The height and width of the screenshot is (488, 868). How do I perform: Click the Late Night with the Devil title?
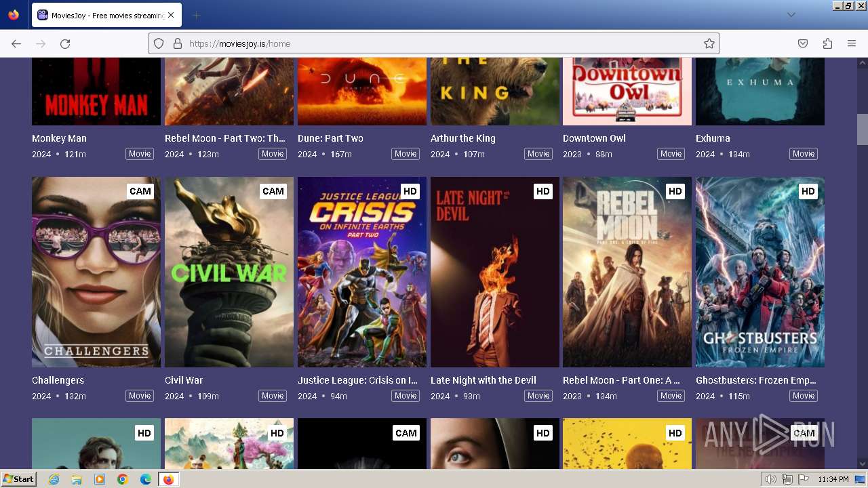pos(484,380)
